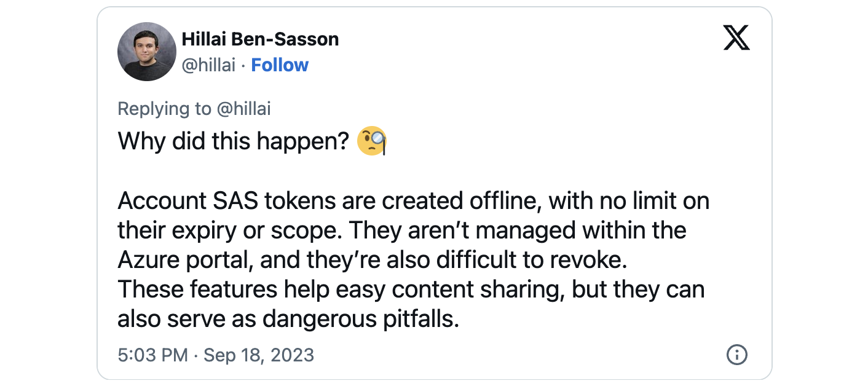Click the 'their expiry or scope' line
This screenshot has width=868, height=386.
(x=401, y=230)
